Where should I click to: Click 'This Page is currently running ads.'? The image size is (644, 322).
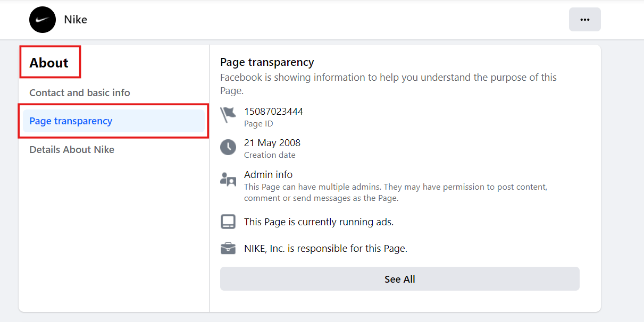tap(319, 222)
